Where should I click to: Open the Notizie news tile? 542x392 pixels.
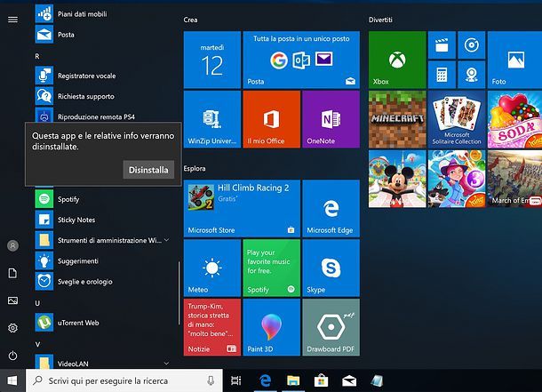[x=212, y=327]
